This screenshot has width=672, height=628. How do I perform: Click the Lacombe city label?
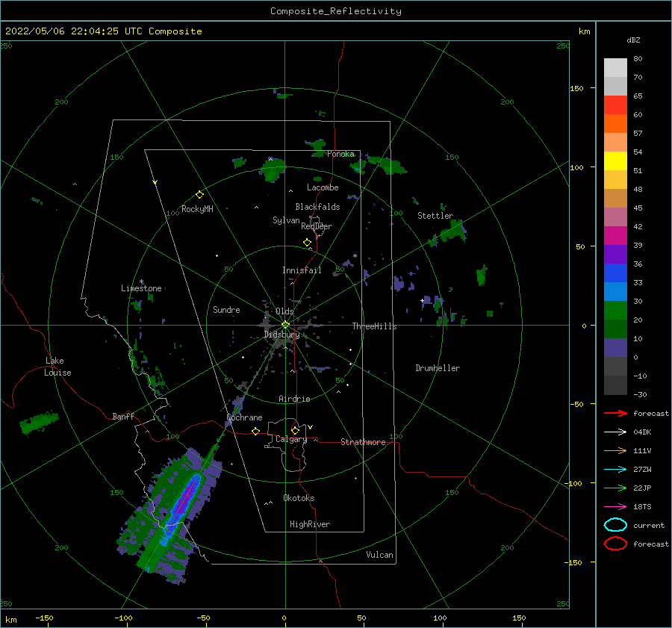tap(323, 187)
